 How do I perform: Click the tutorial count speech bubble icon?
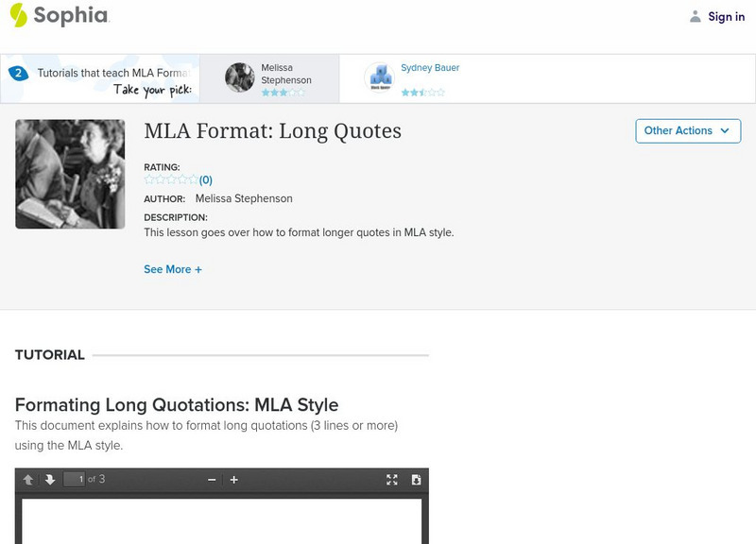[18, 73]
